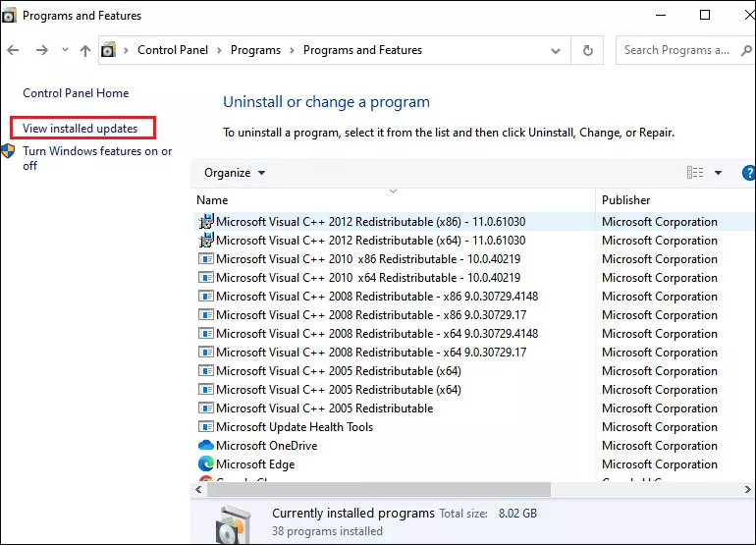Open view options dropdown arrow
Viewport: 756px width, 545px height.
coord(718,173)
